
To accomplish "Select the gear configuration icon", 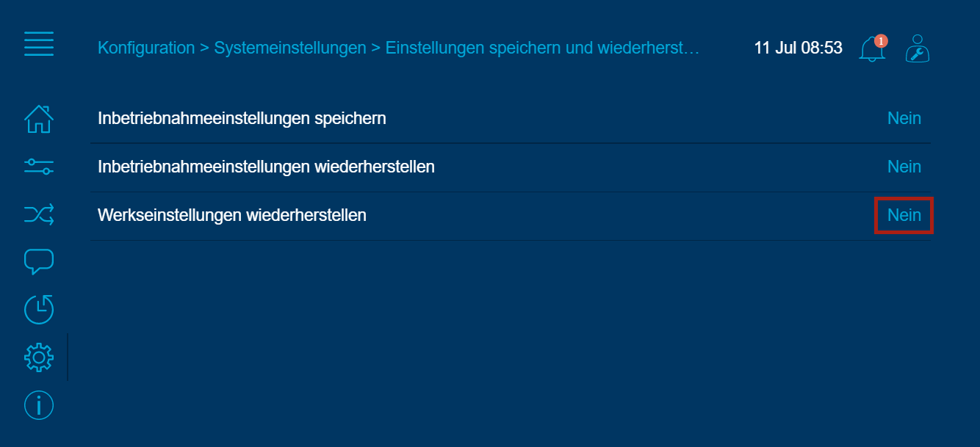I will [39, 357].
